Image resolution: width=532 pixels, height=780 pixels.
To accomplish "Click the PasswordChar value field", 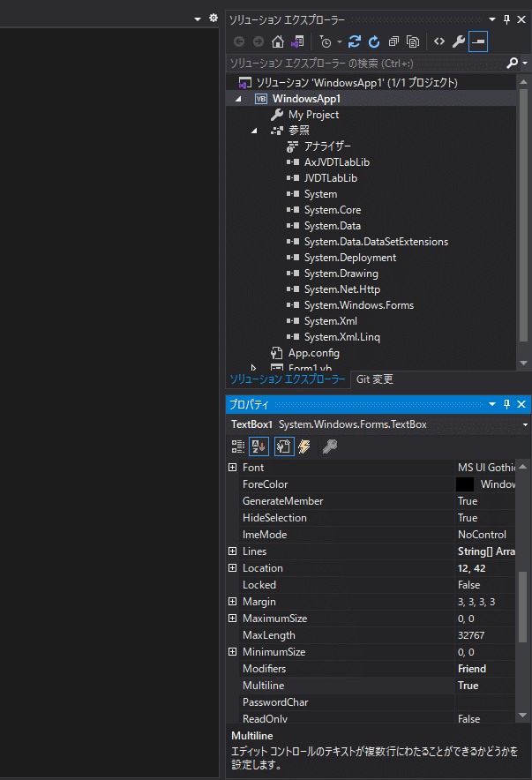I will 485,702.
